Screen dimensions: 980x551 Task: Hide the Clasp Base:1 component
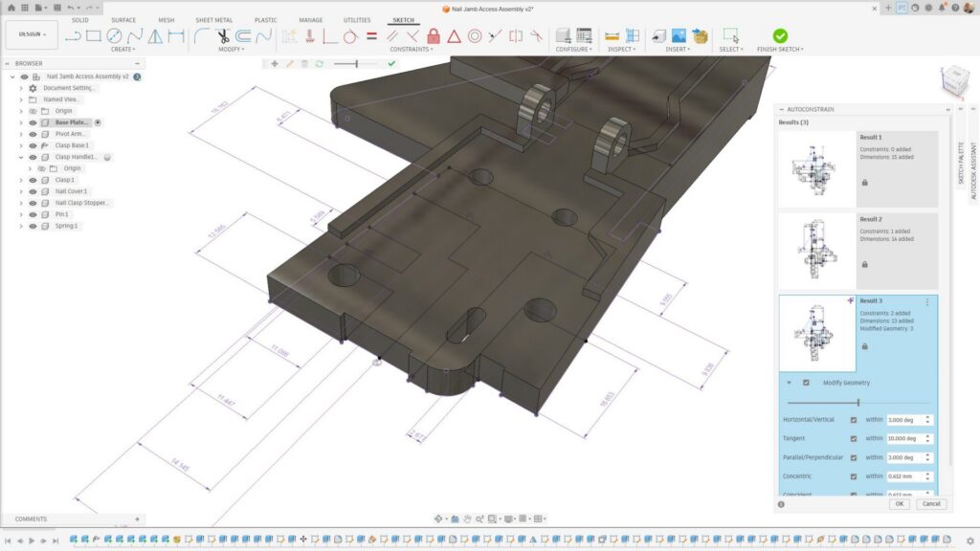pyautogui.click(x=33, y=145)
